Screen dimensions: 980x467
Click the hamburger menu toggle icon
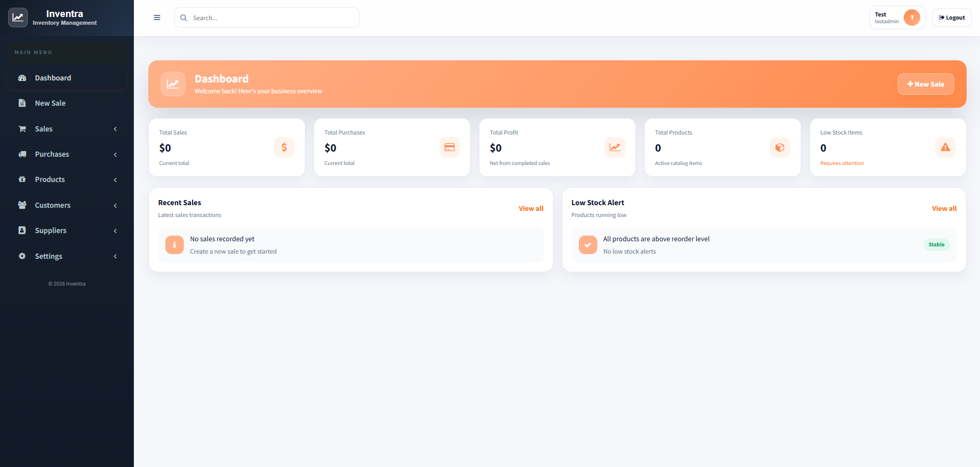(157, 18)
